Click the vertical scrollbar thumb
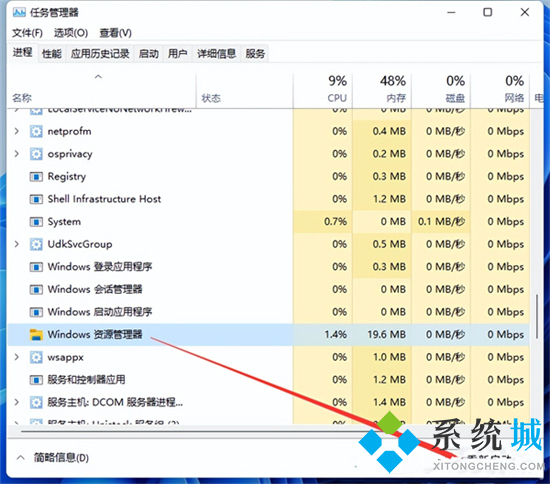The image size is (550, 484). click(x=537, y=316)
